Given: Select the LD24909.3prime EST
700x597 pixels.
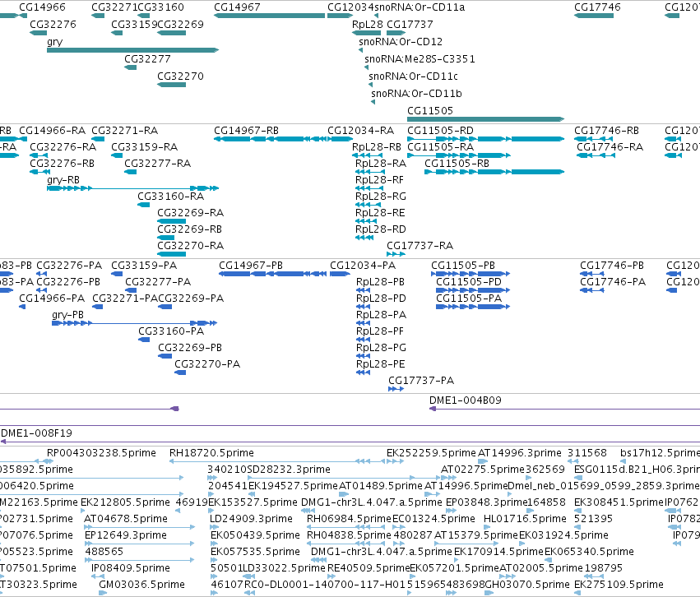Looking at the screenshot, I should click(215, 527).
